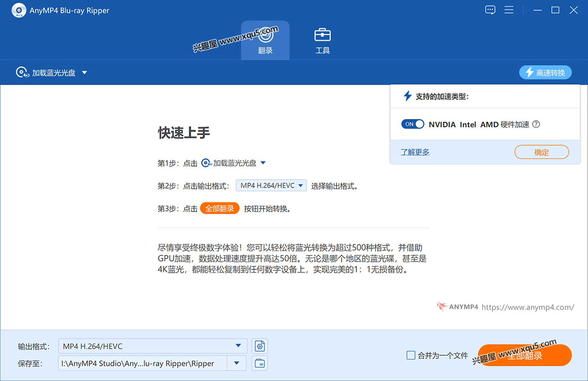Click the ANYMP4 logo

(x=457, y=307)
